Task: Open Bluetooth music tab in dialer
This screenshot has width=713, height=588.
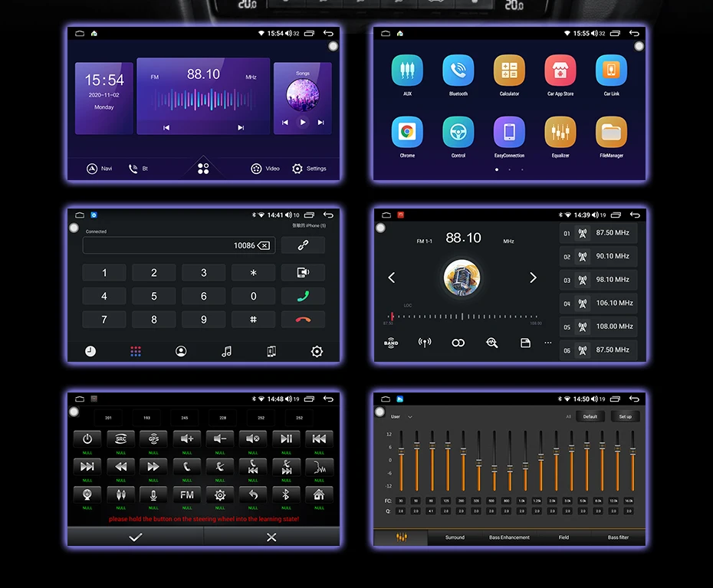Action: 226,351
